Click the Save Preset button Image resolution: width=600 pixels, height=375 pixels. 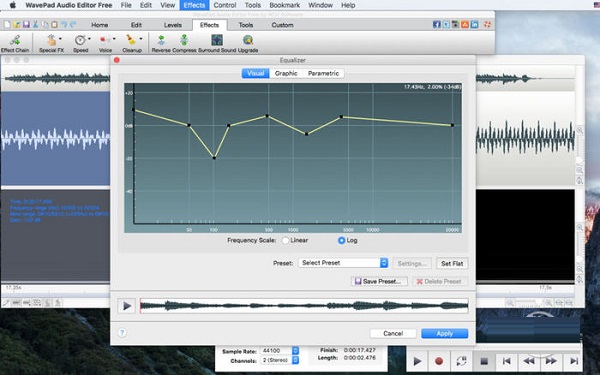point(379,281)
